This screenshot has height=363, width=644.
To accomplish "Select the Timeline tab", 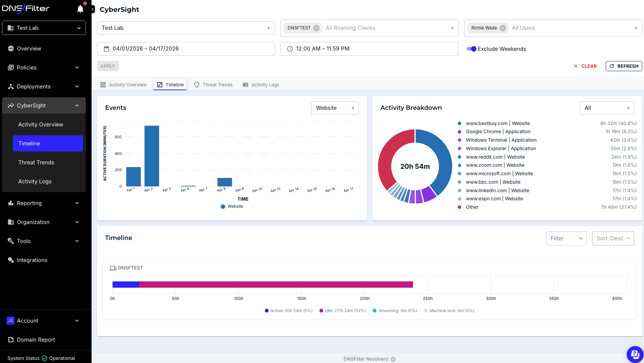I will coord(170,85).
